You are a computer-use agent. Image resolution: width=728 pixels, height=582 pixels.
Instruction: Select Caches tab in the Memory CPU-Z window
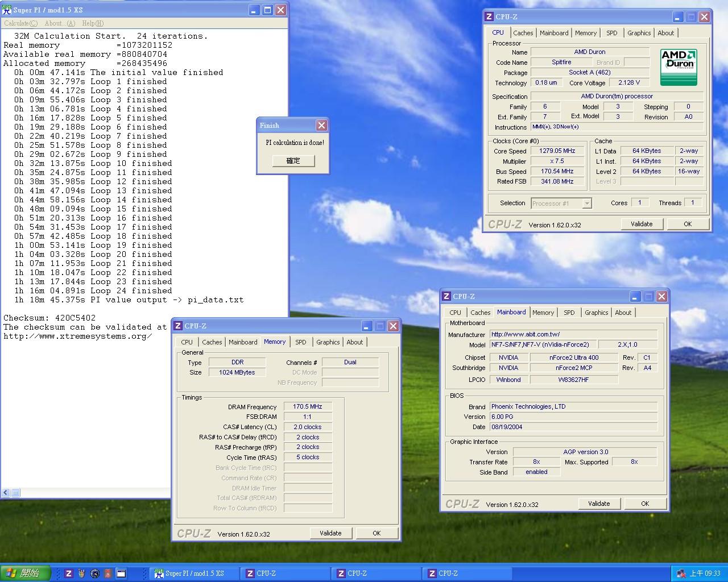tap(212, 342)
